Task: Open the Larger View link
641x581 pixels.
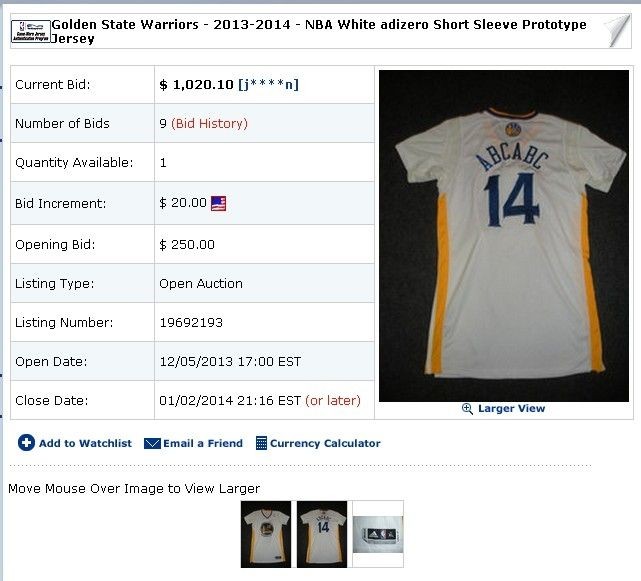Action: (511, 408)
